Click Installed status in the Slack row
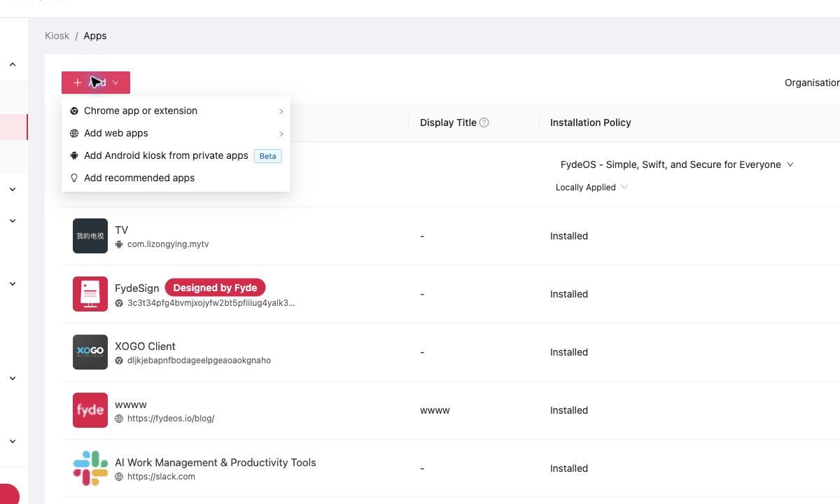 click(x=569, y=468)
